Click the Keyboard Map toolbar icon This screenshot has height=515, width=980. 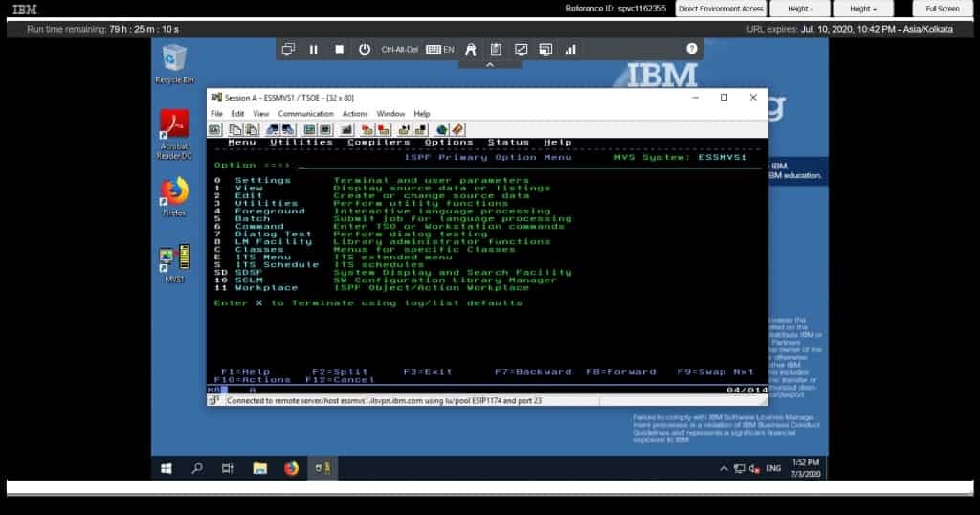point(346,129)
